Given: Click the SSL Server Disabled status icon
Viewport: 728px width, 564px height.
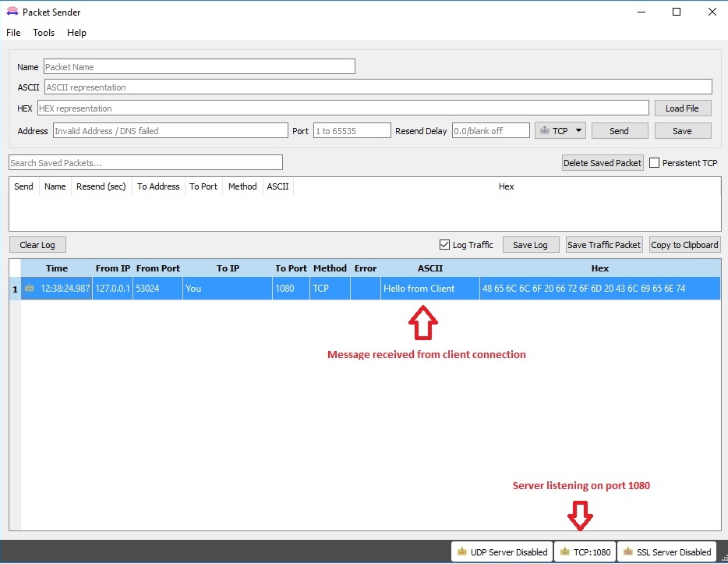Looking at the screenshot, I should (x=627, y=552).
